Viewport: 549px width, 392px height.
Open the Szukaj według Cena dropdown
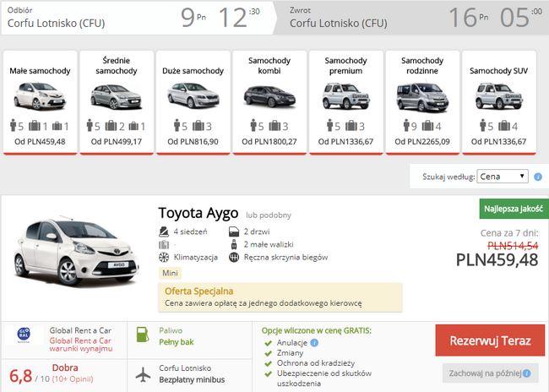pos(502,177)
